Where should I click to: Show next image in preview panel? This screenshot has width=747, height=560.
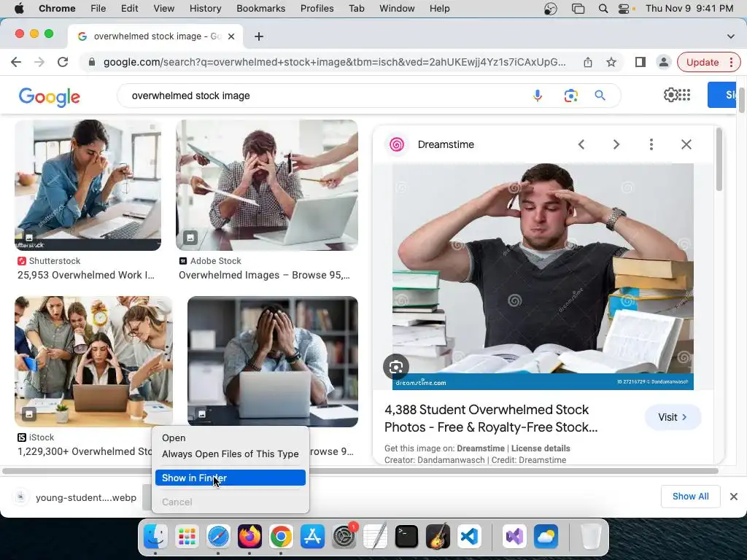(x=616, y=144)
